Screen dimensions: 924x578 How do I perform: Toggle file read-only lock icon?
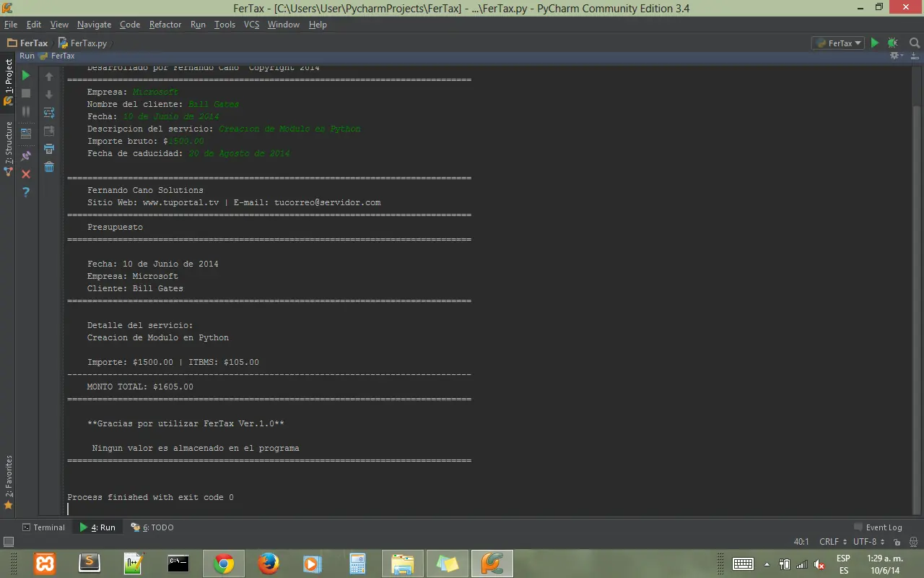click(897, 542)
